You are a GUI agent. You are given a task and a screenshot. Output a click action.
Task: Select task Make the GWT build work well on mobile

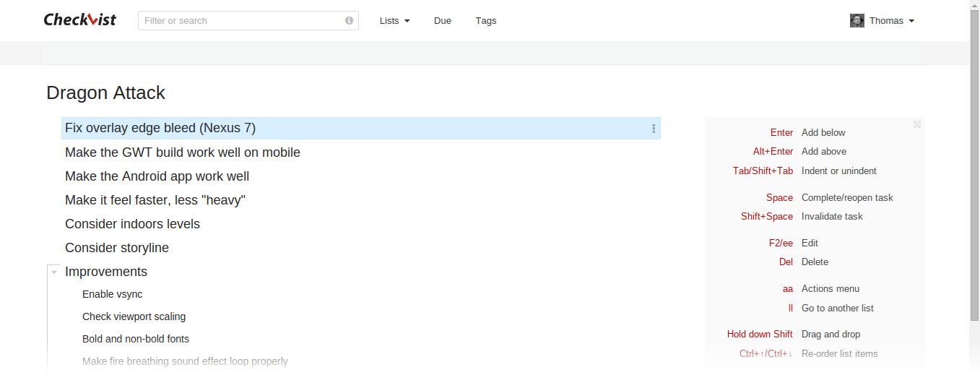(x=183, y=152)
